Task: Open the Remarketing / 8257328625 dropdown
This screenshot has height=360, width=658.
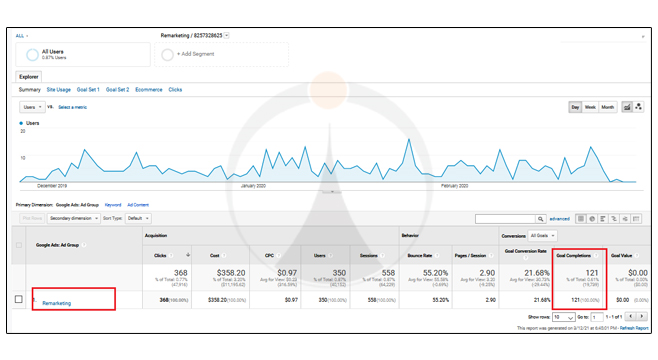Action: pyautogui.click(x=227, y=35)
